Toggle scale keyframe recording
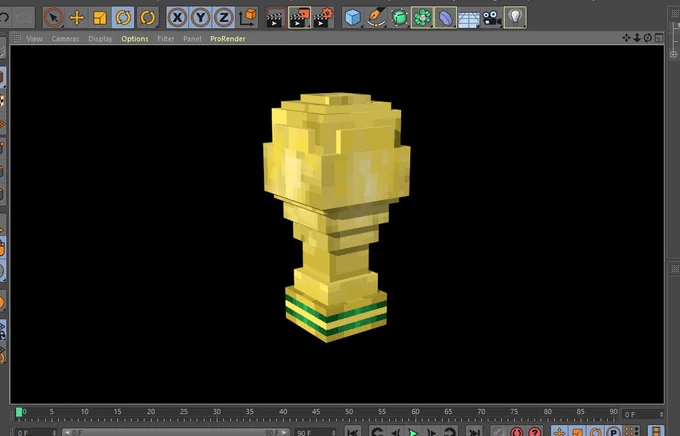The image size is (680, 436). point(577,432)
